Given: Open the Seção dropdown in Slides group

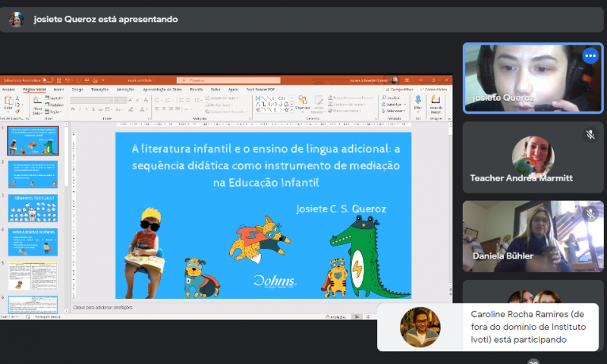Looking at the screenshot, I should click(53, 111).
